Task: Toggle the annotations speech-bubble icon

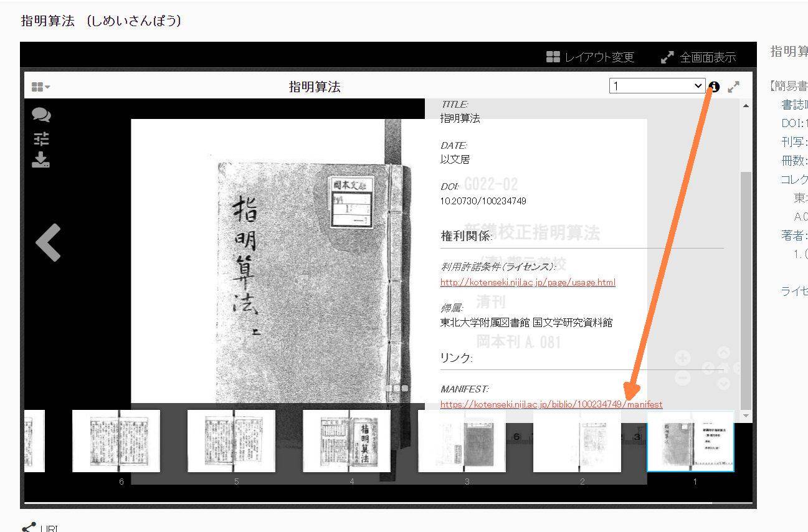Action: 41,115
